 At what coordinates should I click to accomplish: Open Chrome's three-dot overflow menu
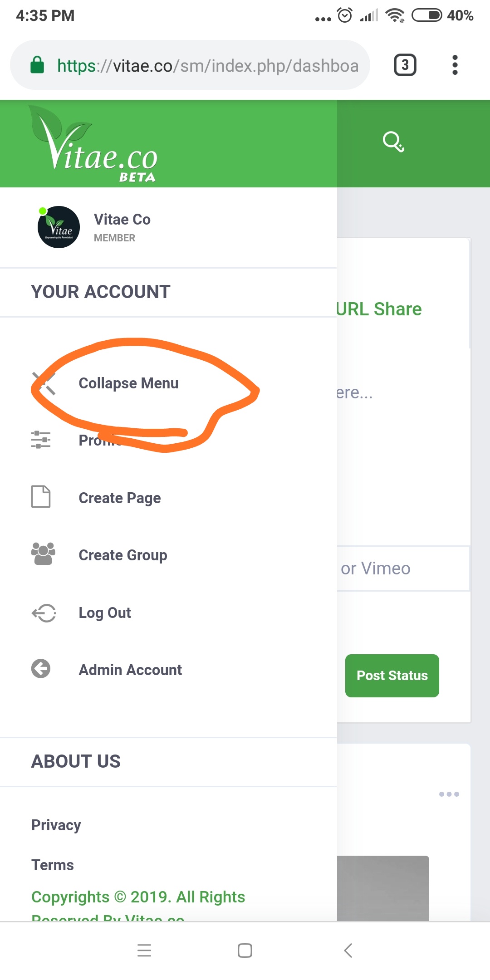[x=455, y=65]
